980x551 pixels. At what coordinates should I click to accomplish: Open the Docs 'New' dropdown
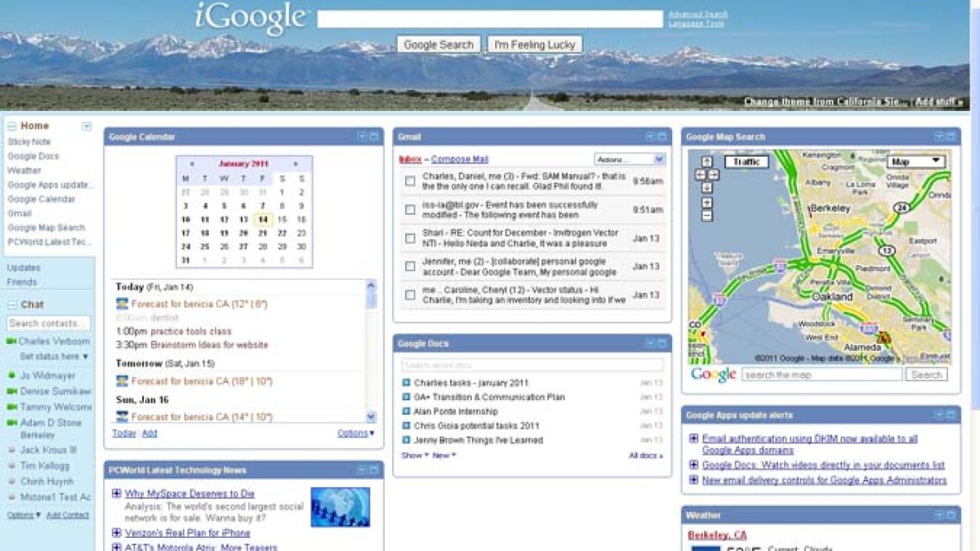point(444,455)
